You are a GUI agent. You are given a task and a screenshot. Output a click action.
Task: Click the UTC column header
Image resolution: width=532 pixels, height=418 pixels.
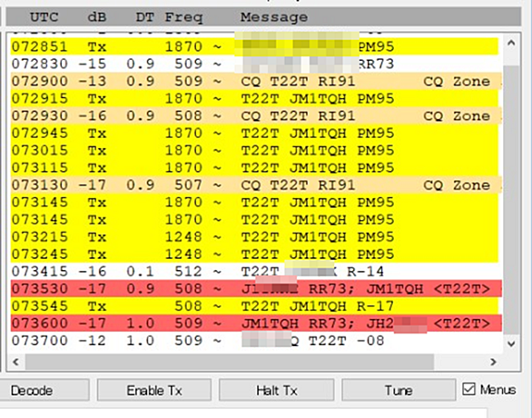tap(44, 17)
